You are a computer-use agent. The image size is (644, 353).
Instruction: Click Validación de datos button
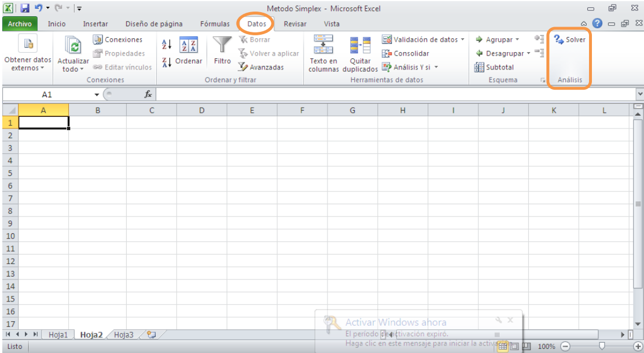420,39
